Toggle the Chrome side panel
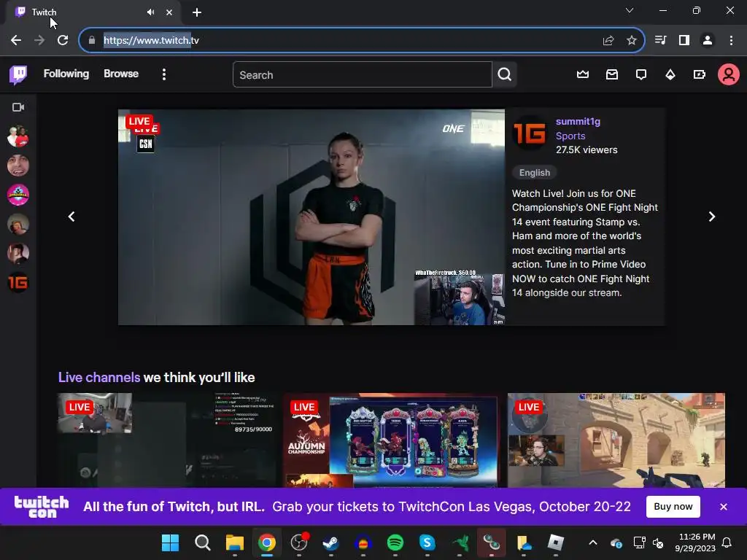The height and width of the screenshot is (560, 747). [684, 41]
